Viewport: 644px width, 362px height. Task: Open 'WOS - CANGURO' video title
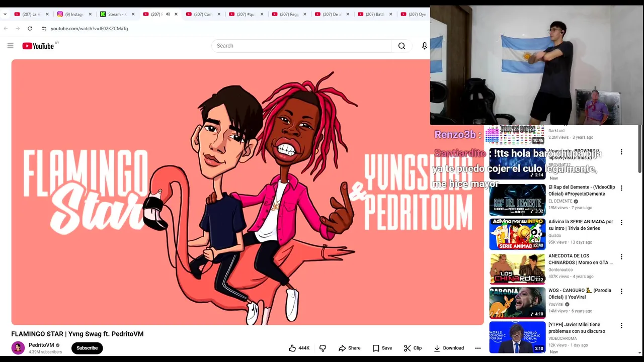[580, 294]
